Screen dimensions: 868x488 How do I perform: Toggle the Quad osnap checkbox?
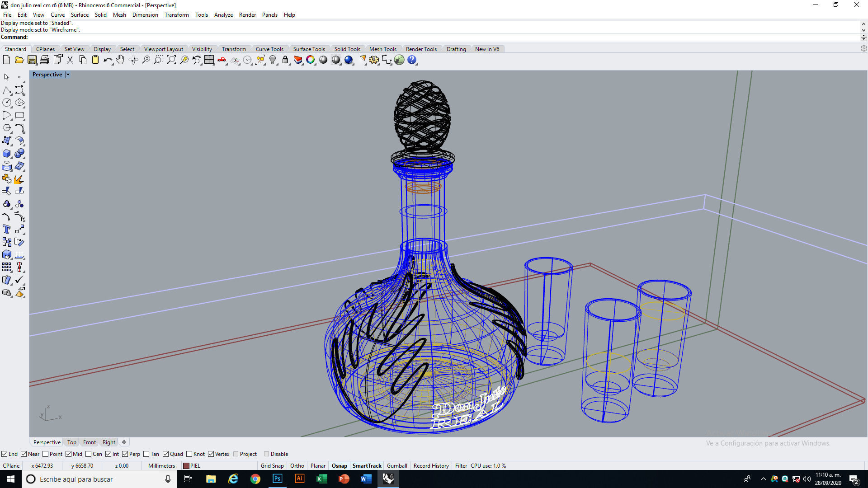pos(166,454)
